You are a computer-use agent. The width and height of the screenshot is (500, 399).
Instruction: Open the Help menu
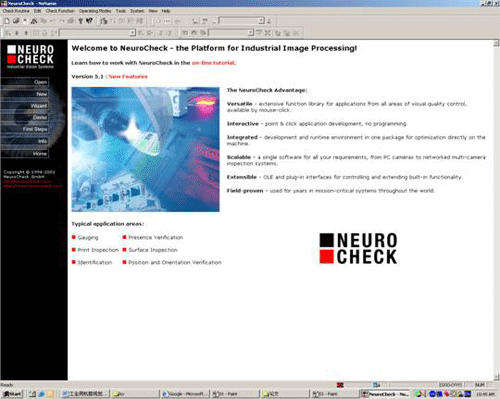point(166,11)
